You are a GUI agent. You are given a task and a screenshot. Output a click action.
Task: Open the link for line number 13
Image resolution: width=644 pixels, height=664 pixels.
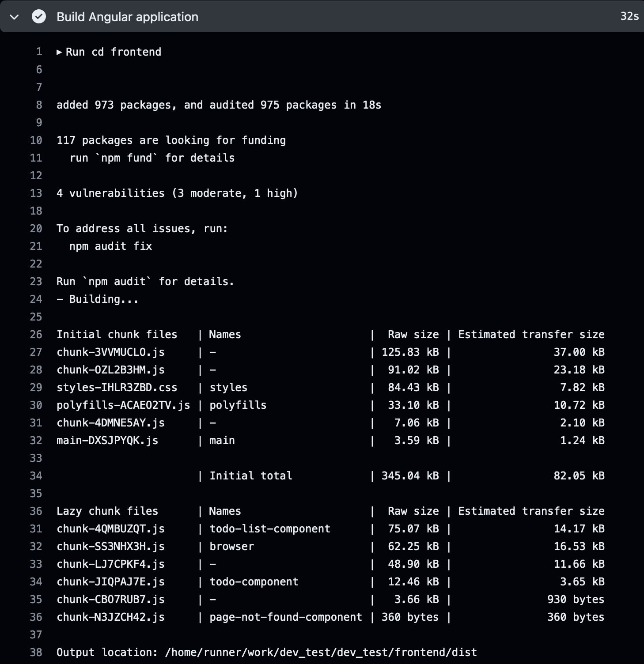click(36, 193)
